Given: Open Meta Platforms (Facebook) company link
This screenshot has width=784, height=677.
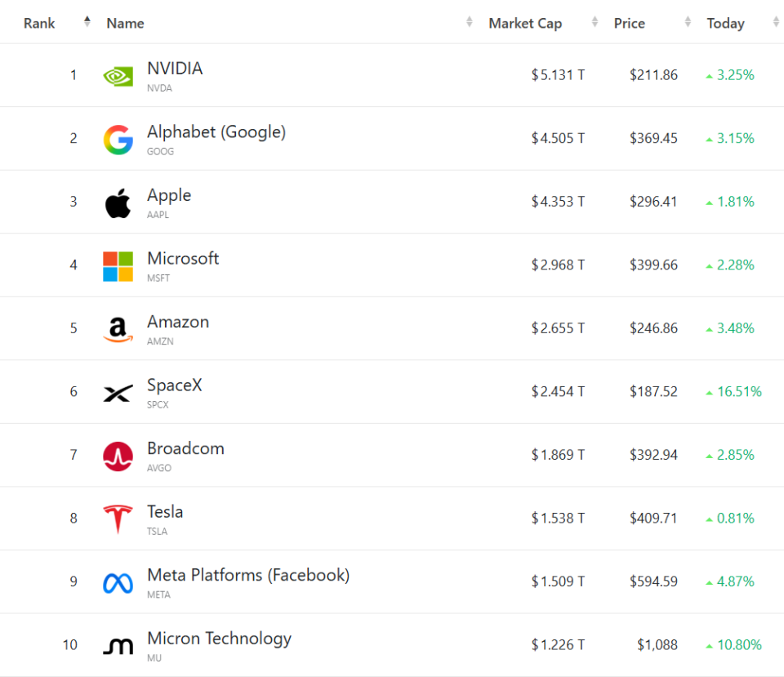Looking at the screenshot, I should (x=248, y=575).
